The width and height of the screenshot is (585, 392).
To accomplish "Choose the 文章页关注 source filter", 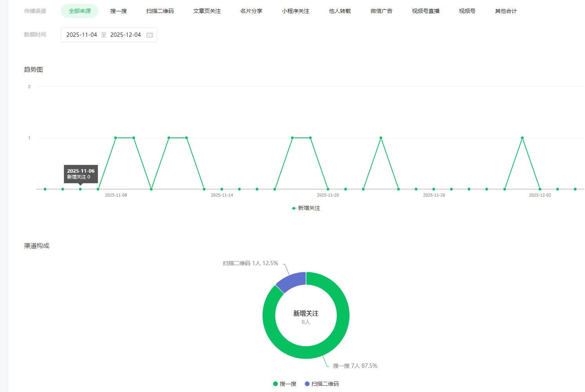I will 207,11.
